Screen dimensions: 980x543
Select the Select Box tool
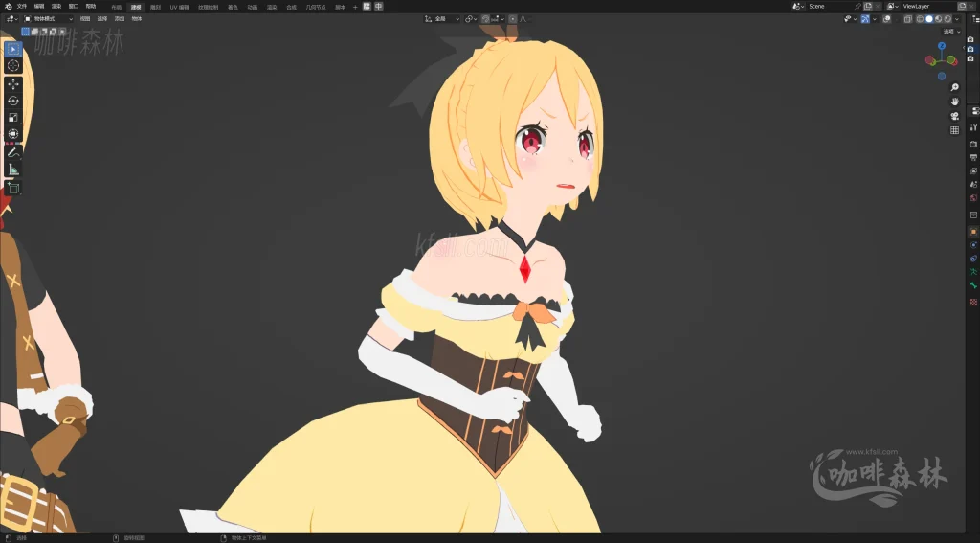13,49
